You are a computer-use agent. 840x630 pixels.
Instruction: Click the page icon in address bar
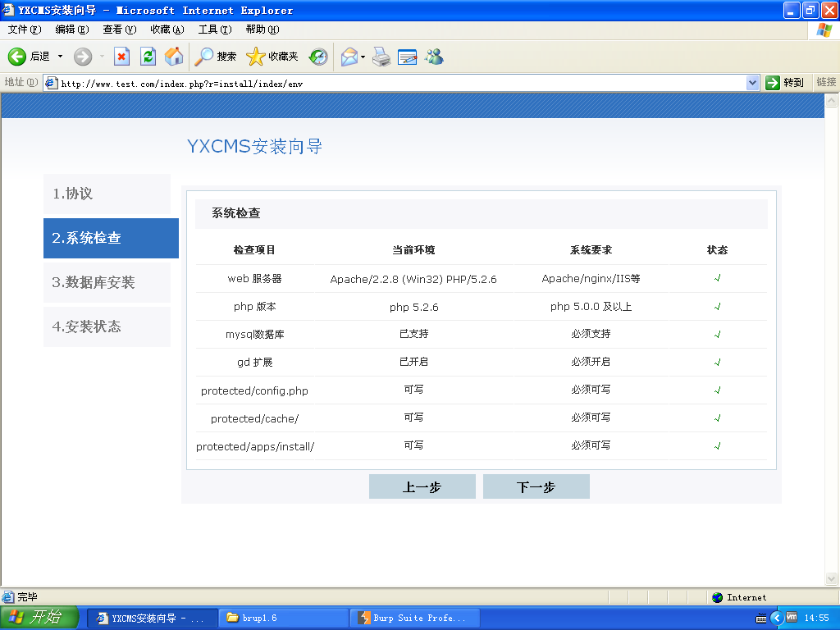point(52,83)
